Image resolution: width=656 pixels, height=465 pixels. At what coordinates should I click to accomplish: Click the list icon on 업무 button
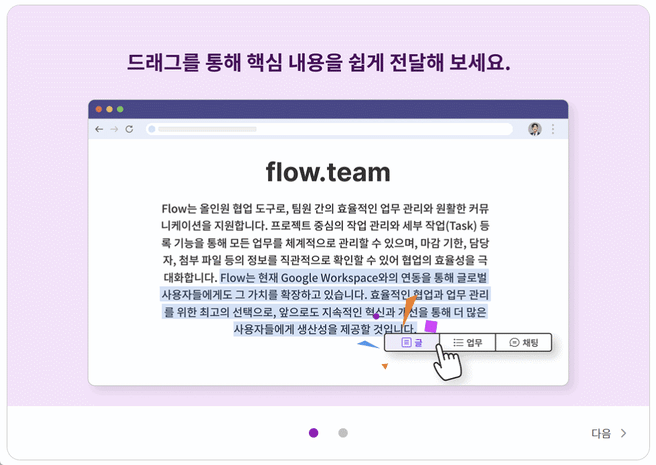pyautogui.click(x=458, y=343)
